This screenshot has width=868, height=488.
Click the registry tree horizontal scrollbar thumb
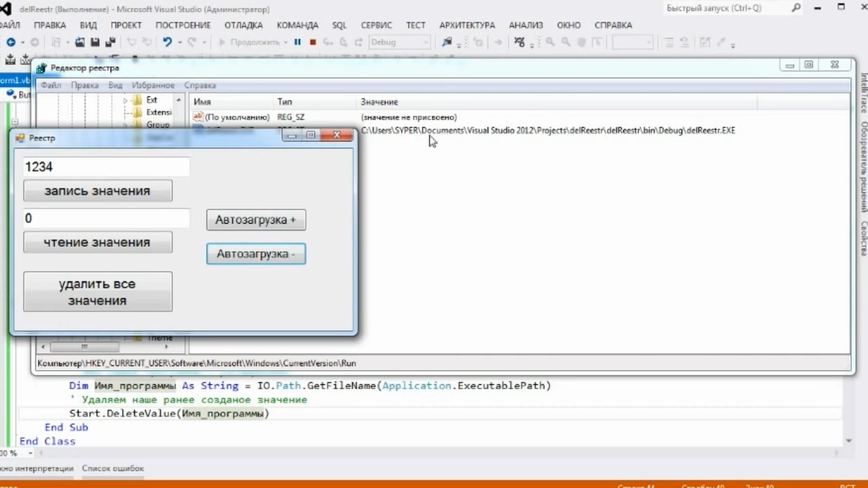[x=85, y=346]
